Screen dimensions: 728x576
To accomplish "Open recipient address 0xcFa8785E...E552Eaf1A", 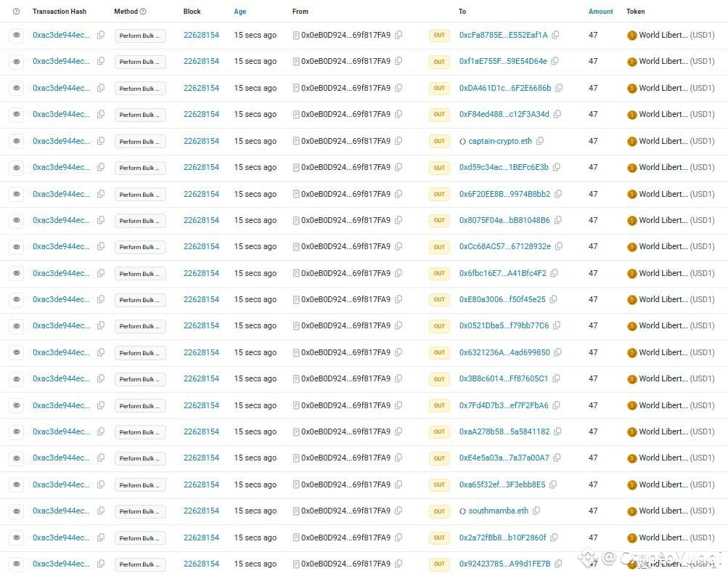I will click(503, 35).
